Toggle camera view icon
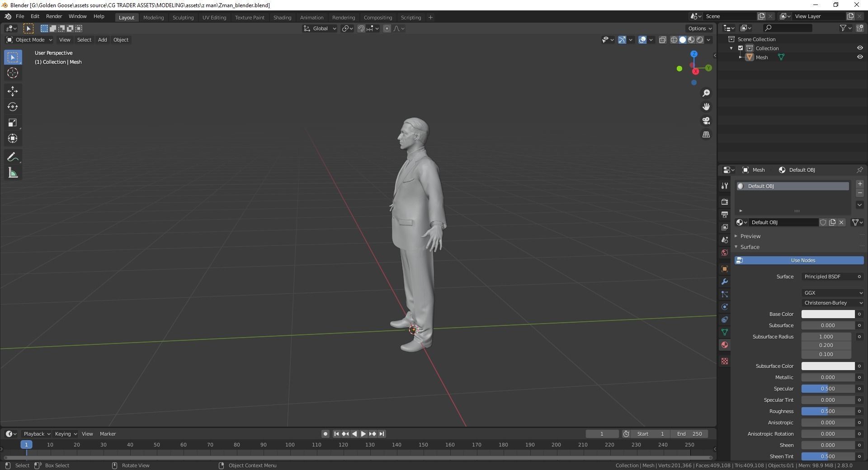The image size is (868, 470). (x=706, y=121)
